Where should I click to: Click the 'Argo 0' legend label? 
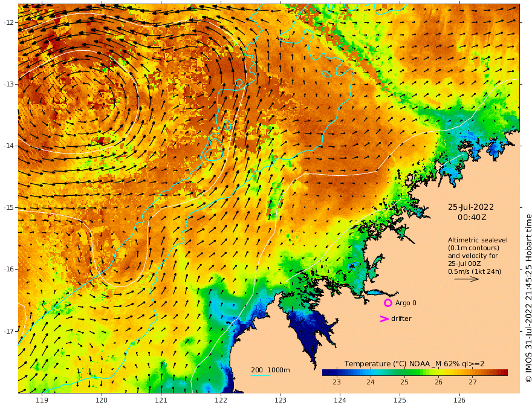(x=406, y=303)
